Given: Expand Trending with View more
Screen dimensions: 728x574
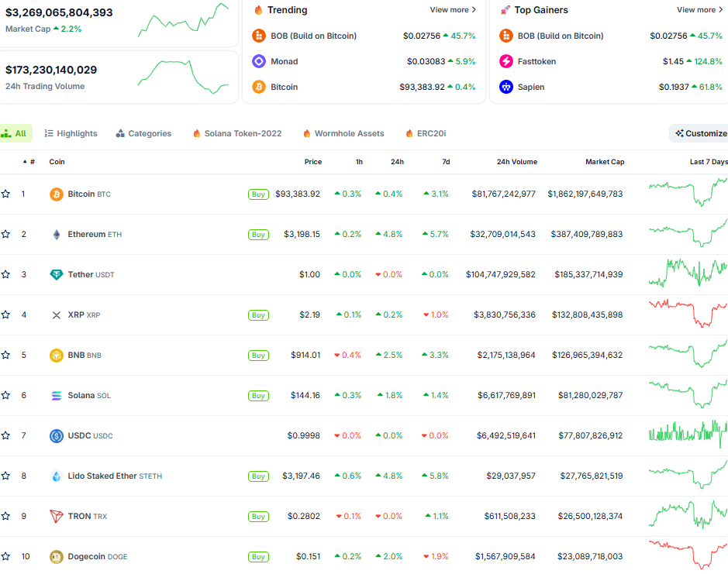Looking at the screenshot, I should (453, 10).
